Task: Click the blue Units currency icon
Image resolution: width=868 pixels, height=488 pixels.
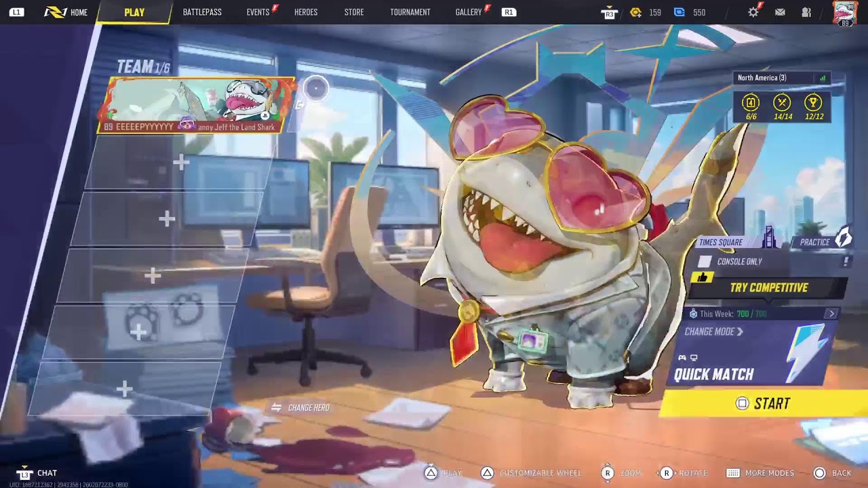Action: [x=679, y=12]
